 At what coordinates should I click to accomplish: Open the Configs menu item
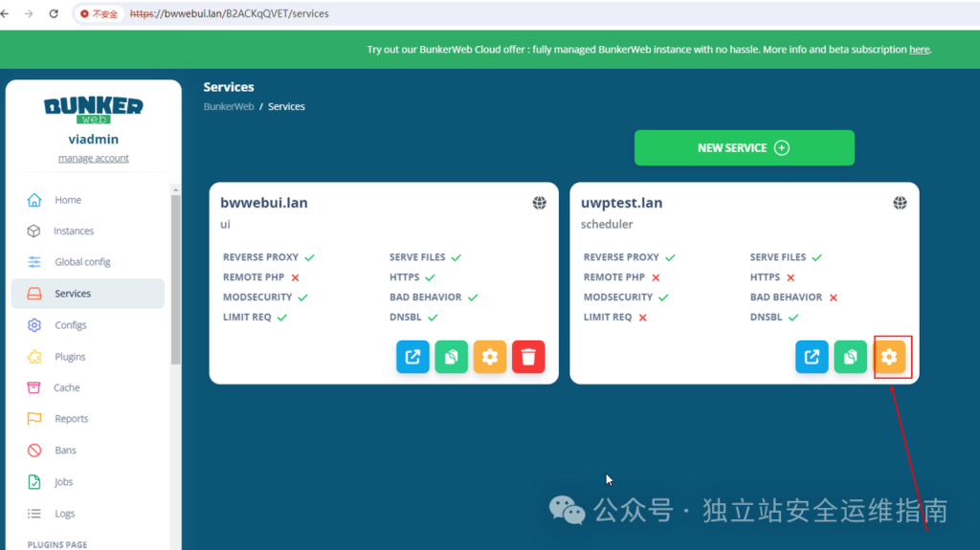[71, 325]
